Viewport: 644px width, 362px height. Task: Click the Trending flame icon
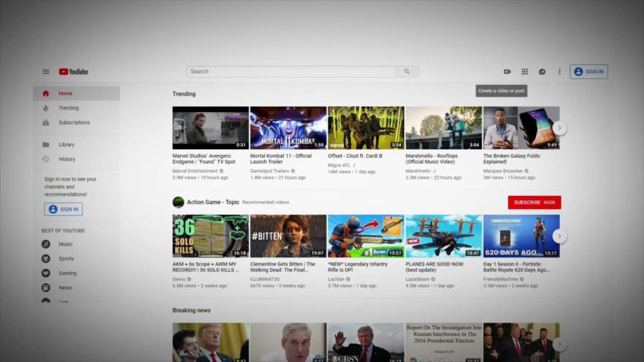[x=45, y=108]
